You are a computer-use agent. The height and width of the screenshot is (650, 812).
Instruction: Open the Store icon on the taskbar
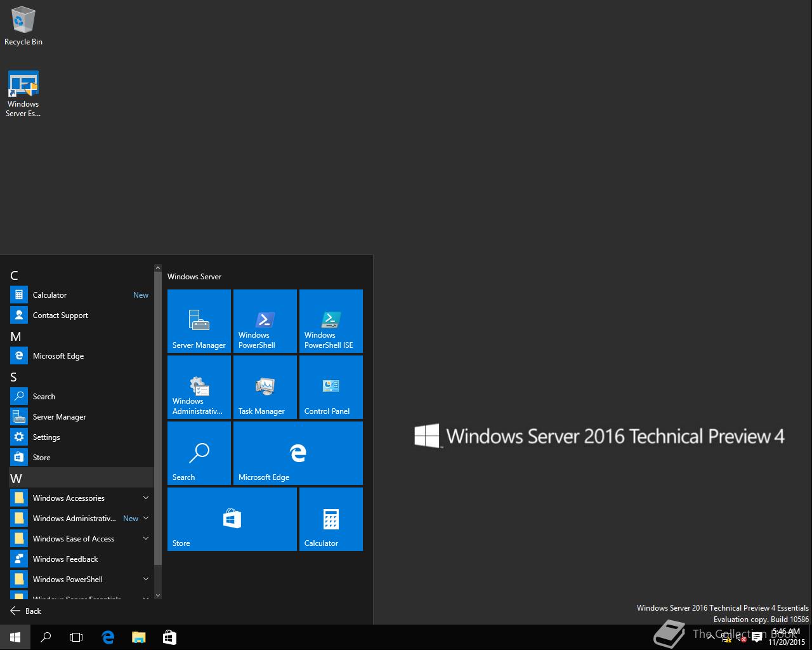[169, 637]
